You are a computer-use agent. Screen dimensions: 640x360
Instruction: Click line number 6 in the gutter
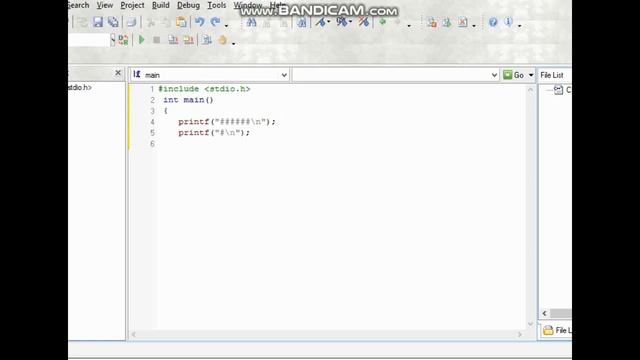pos(152,144)
